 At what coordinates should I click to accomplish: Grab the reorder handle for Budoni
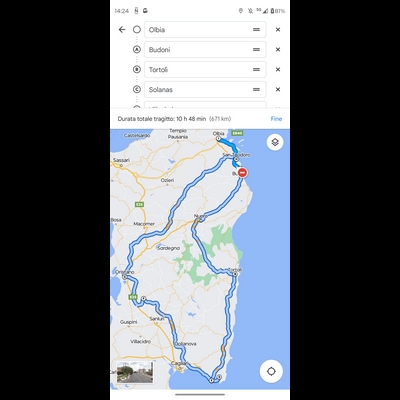(256, 50)
